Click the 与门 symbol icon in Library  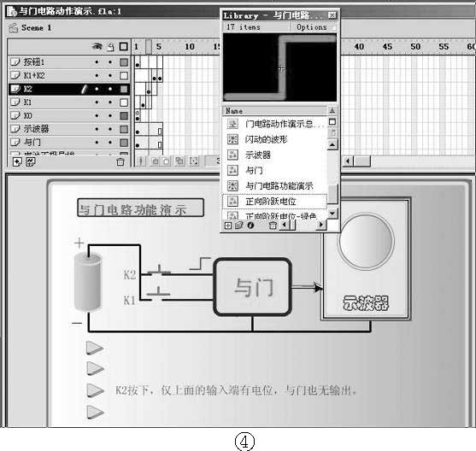[x=232, y=170]
